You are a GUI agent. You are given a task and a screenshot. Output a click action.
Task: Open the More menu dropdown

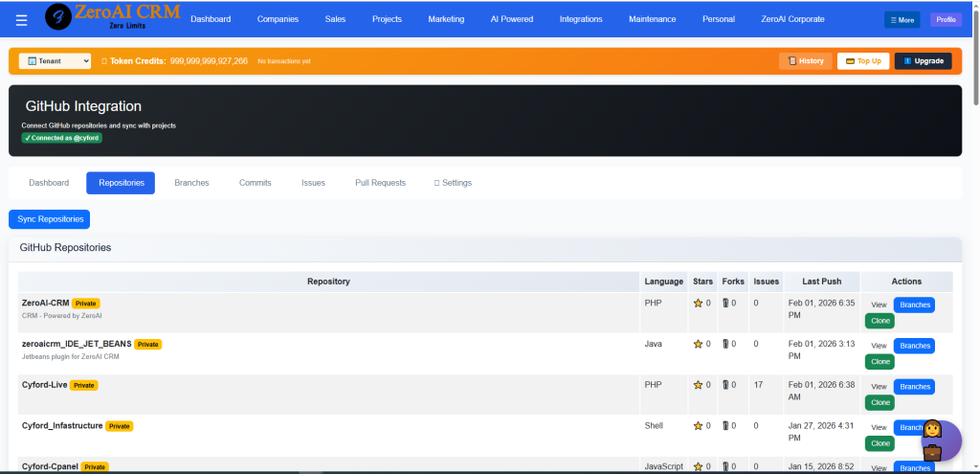[x=902, y=19]
